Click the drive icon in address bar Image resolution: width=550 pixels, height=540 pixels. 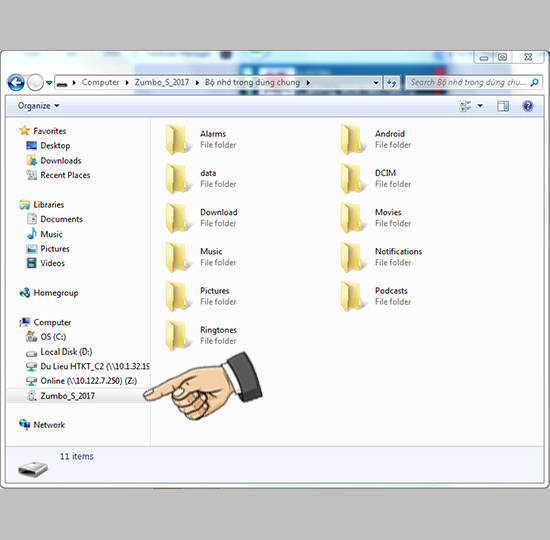point(62,84)
